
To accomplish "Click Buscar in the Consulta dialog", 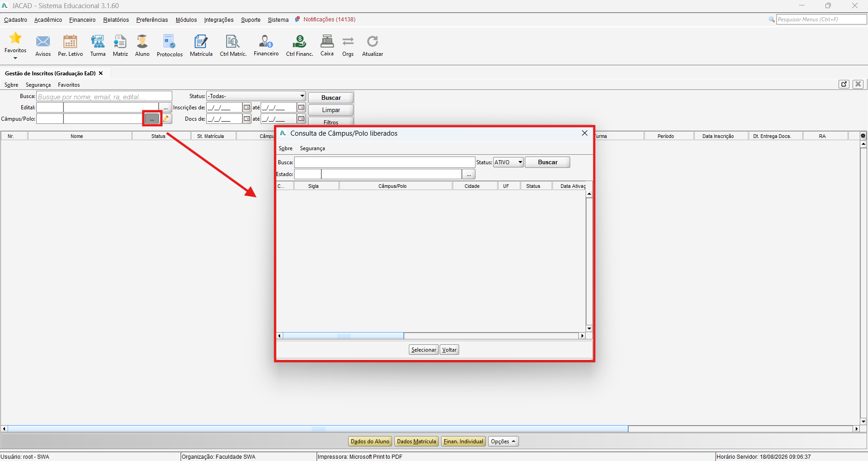I will [x=548, y=162].
